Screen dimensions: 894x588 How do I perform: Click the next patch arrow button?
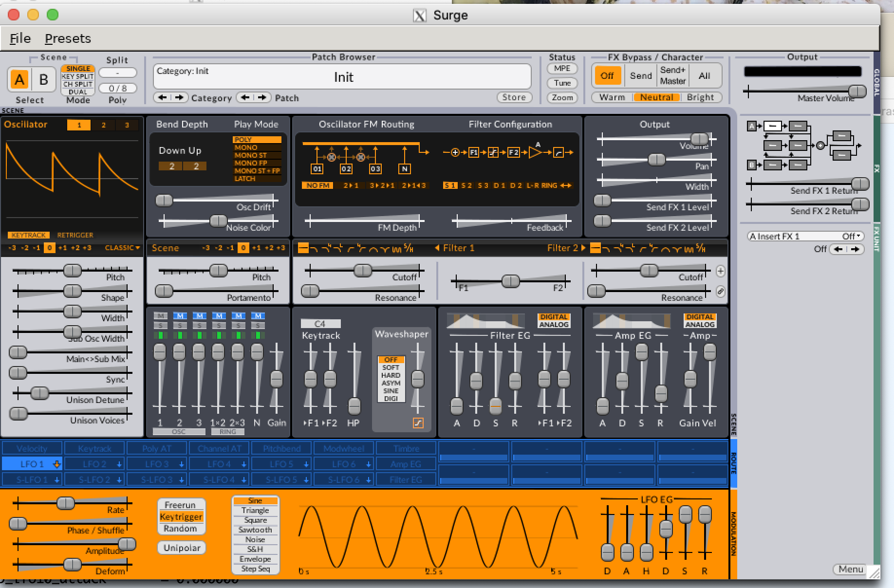[263, 97]
